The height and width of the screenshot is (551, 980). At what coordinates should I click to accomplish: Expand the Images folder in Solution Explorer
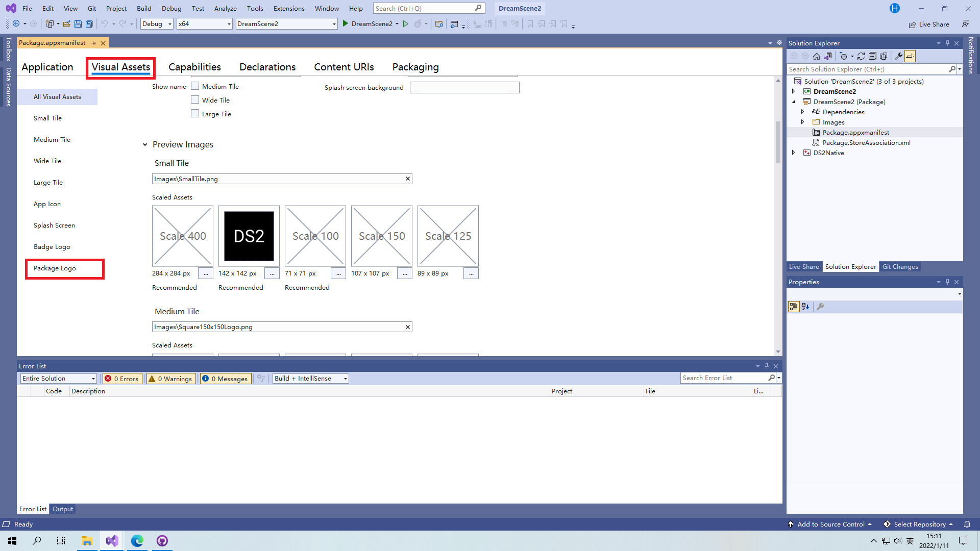[x=802, y=122]
